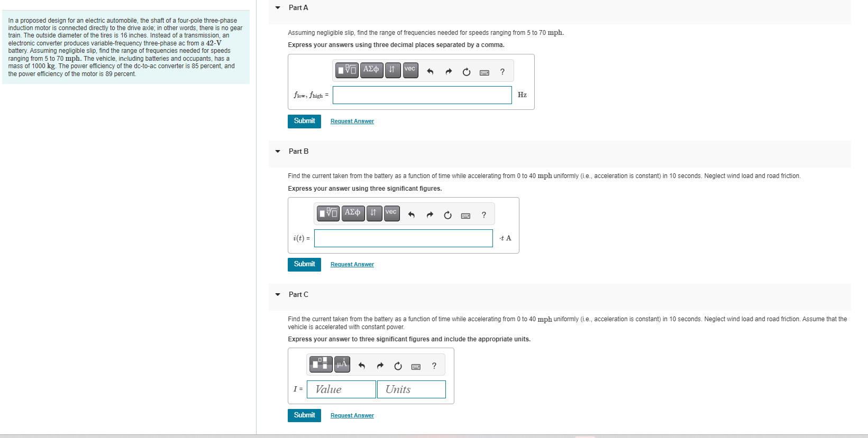Open help for Part A answer box

(502, 72)
